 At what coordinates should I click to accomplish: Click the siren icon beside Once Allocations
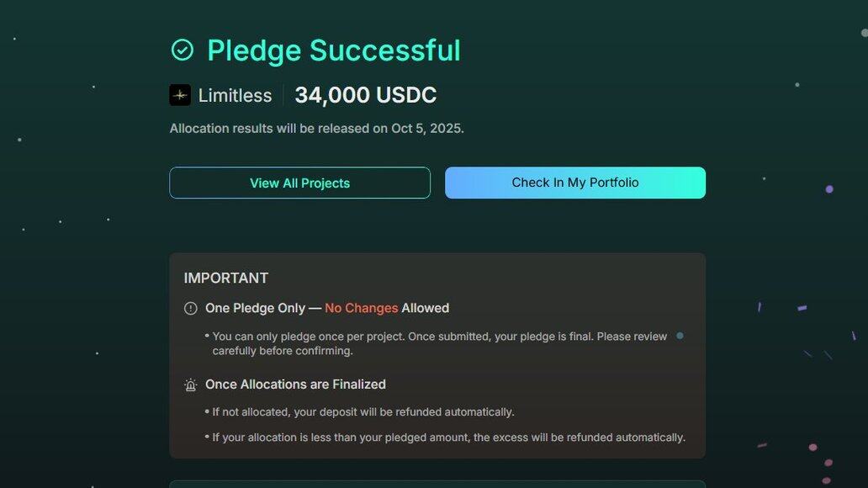pos(191,385)
